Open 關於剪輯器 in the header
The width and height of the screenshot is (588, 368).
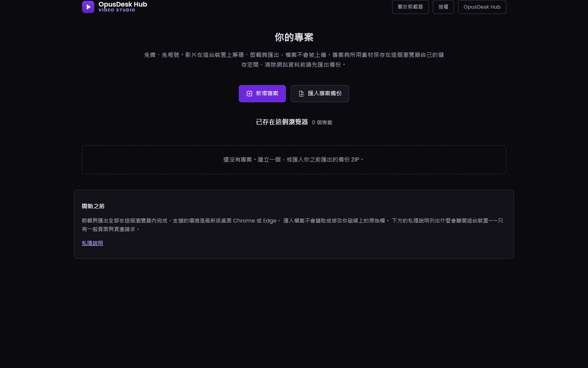(x=410, y=7)
